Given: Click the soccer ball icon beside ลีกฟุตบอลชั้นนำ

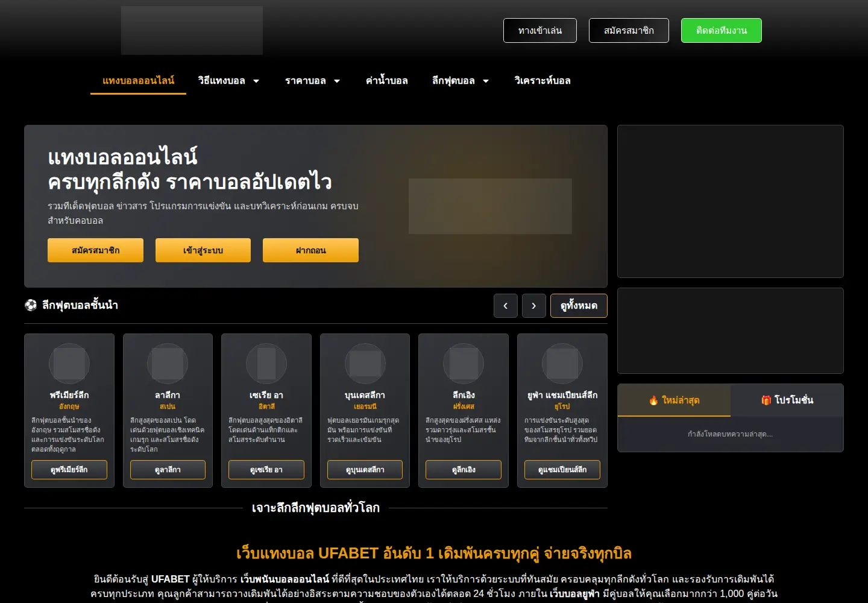Looking at the screenshot, I should click(31, 305).
